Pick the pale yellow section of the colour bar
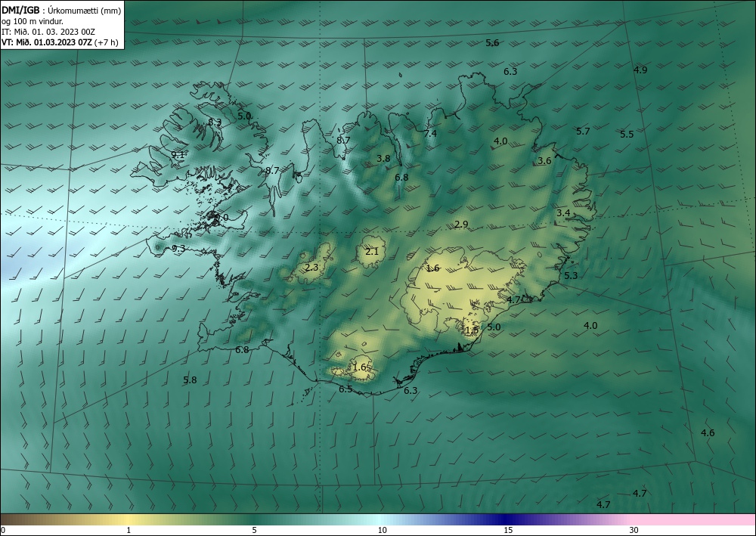The width and height of the screenshot is (756, 536). 129,519
